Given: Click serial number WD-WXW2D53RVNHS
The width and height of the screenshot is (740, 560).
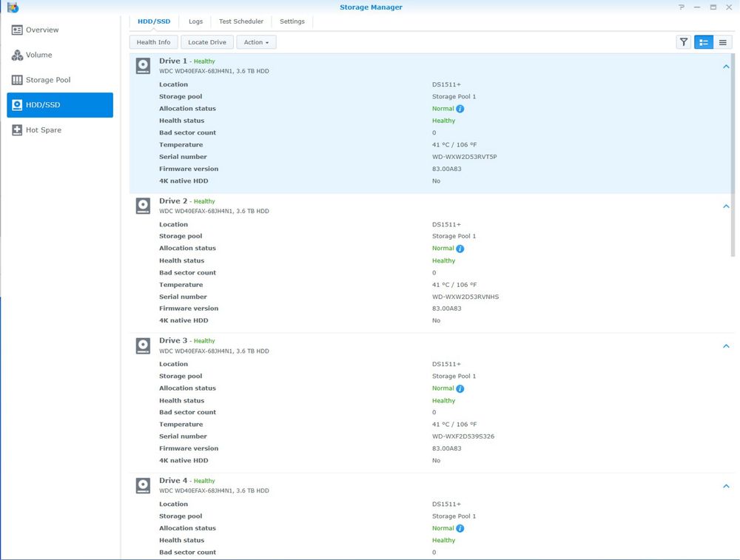Looking at the screenshot, I should [x=465, y=297].
